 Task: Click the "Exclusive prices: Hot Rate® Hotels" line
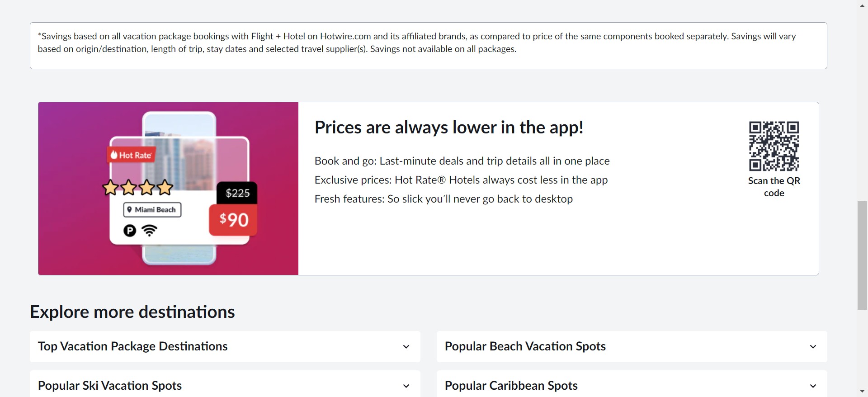tap(461, 180)
